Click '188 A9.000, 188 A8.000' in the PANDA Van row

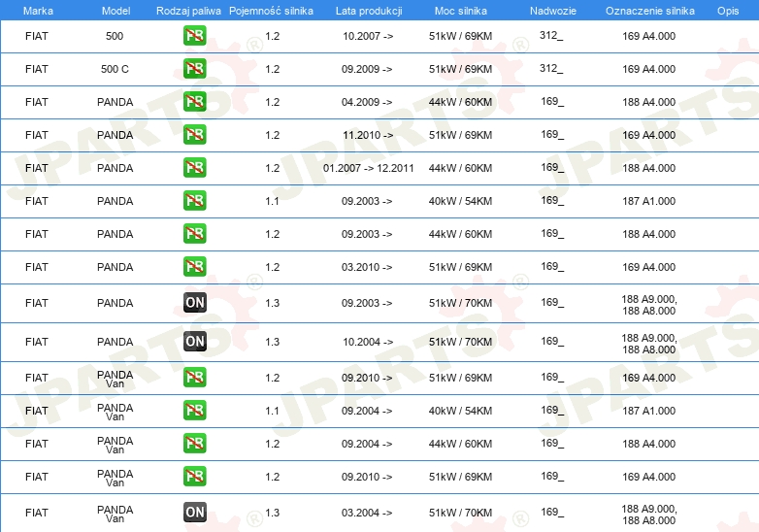click(649, 515)
